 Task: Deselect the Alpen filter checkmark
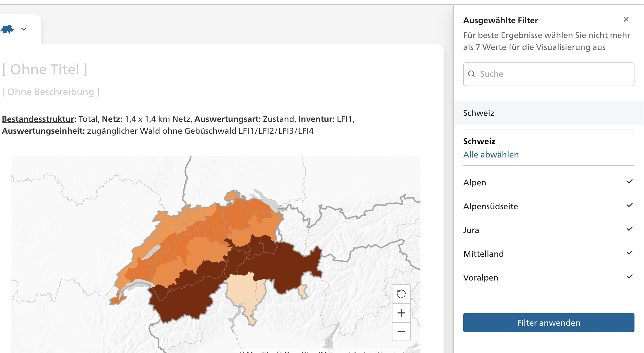click(x=629, y=181)
